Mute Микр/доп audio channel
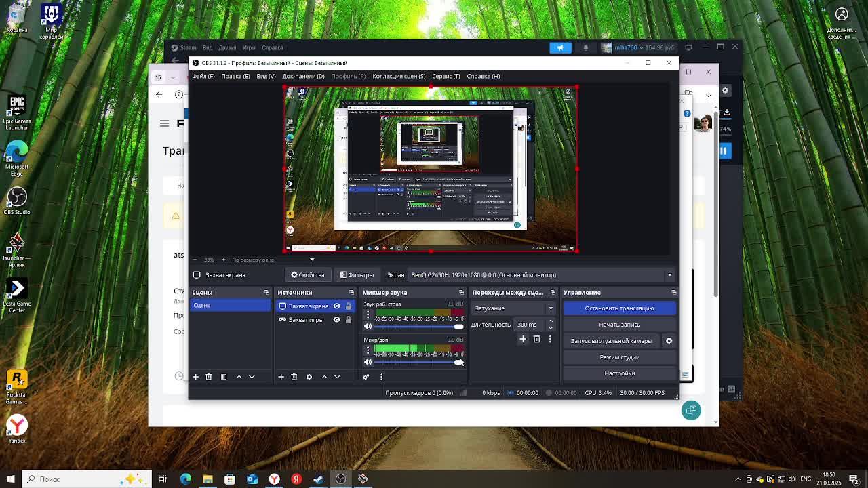The height and width of the screenshot is (488, 868). (368, 362)
